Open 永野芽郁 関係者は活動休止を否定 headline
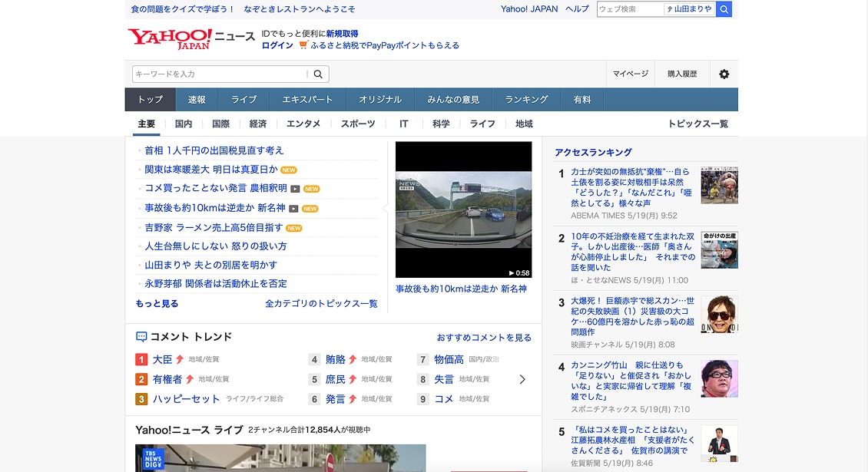868x472 pixels. coord(215,284)
